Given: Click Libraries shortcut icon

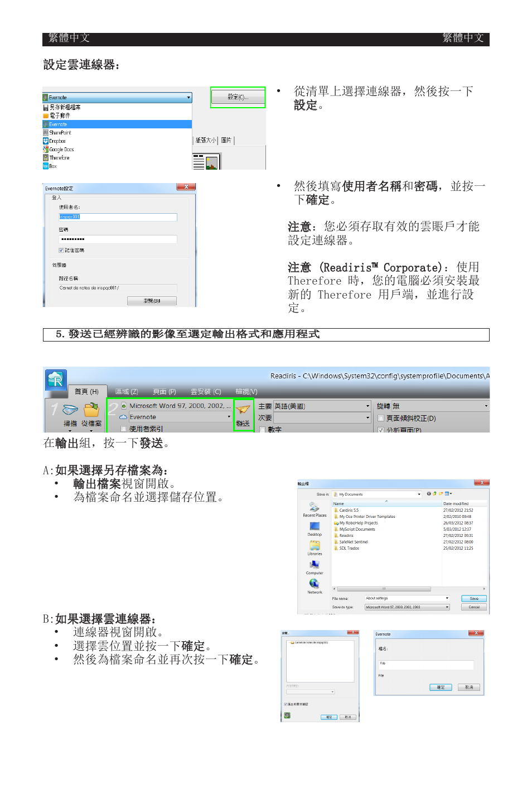Looking at the screenshot, I should (x=315, y=545).
